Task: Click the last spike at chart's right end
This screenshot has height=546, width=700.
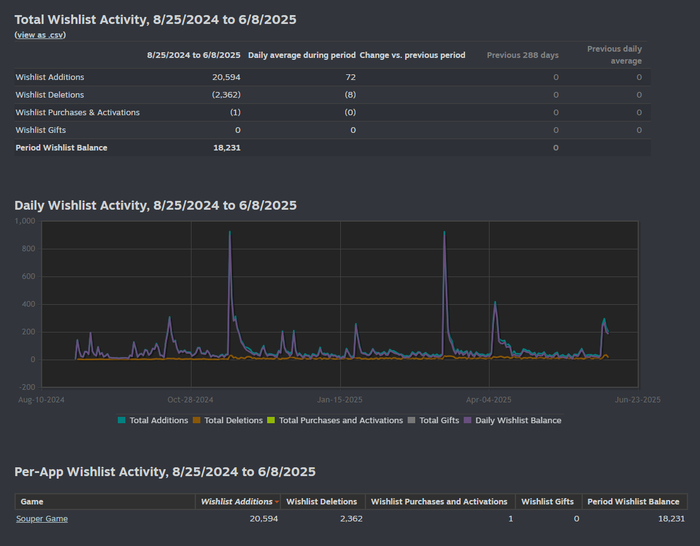Action: (604, 321)
